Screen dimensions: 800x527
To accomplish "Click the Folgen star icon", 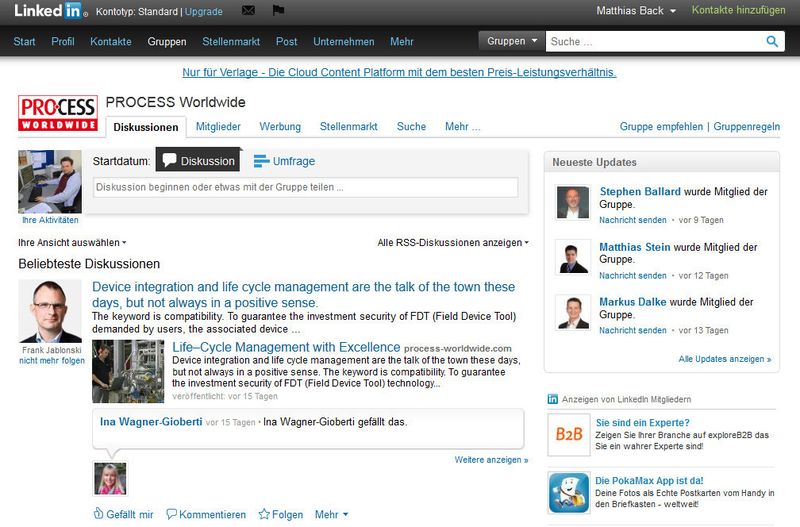I will (264, 514).
